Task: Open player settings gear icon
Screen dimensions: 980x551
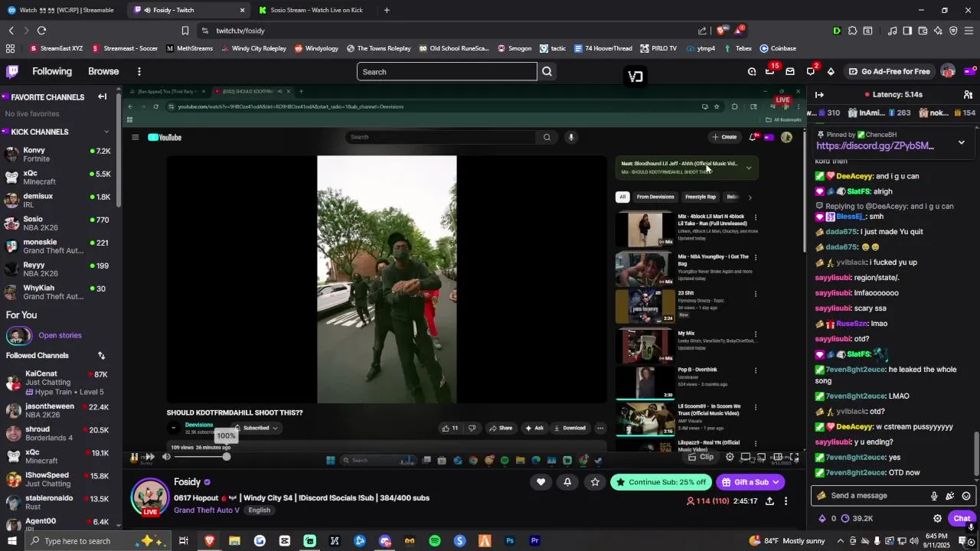Action: 730,457
